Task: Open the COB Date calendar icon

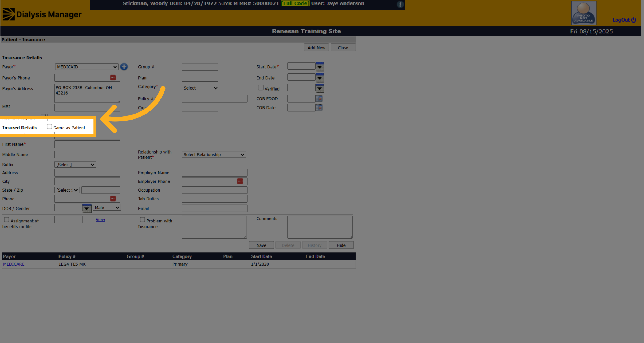Action: click(319, 107)
